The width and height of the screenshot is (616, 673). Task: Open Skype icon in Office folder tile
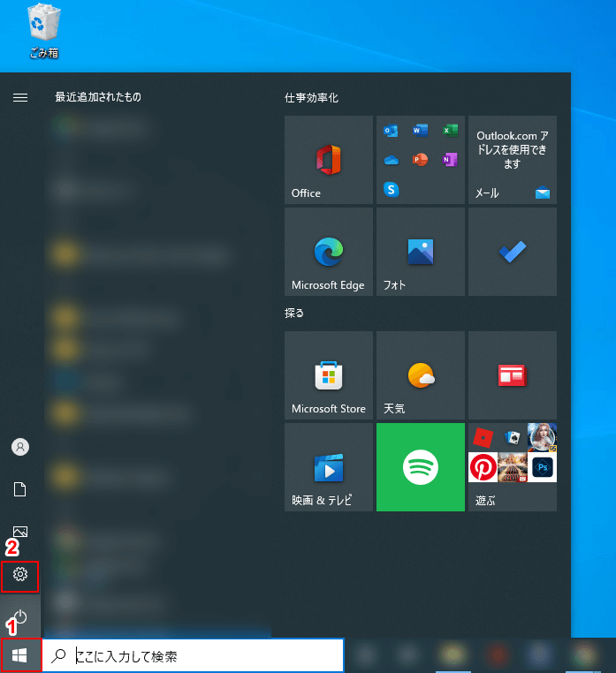pos(391,189)
